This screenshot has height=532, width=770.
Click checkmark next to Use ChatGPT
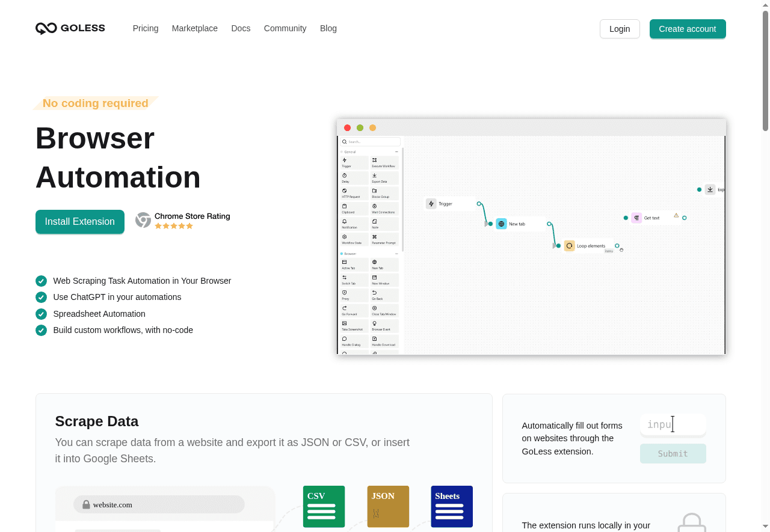pos(41,297)
